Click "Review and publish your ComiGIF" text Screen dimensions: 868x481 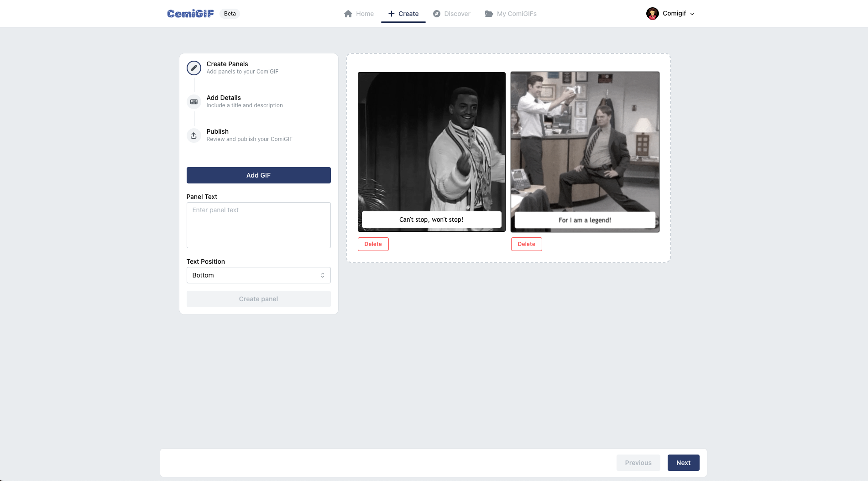pyautogui.click(x=249, y=139)
